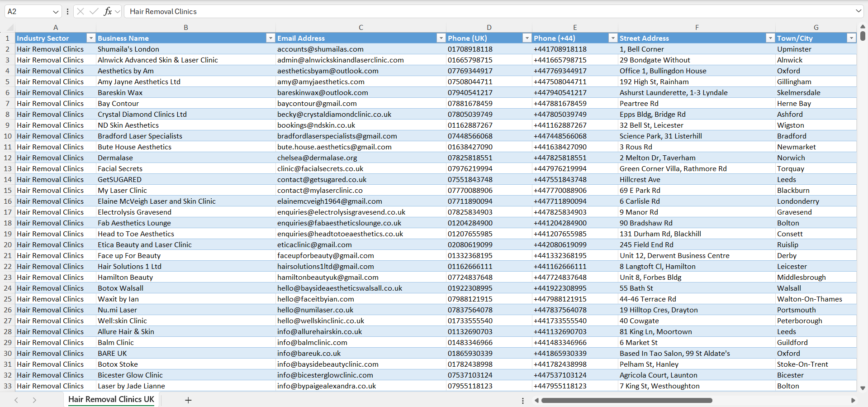Click the Cancel X icon in formula bar
This screenshot has width=868, height=407.
(81, 11)
